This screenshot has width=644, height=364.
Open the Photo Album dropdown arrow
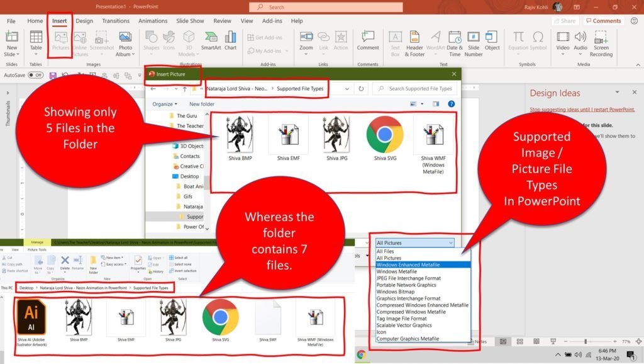click(133, 54)
